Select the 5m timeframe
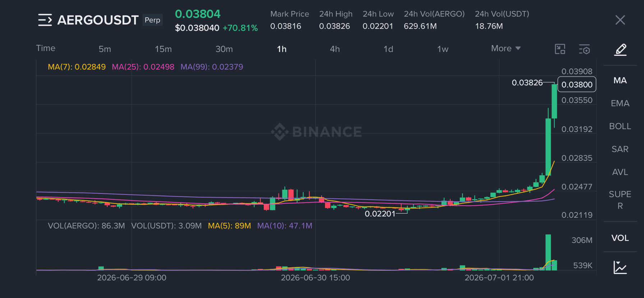The width and height of the screenshot is (644, 298). 105,49
